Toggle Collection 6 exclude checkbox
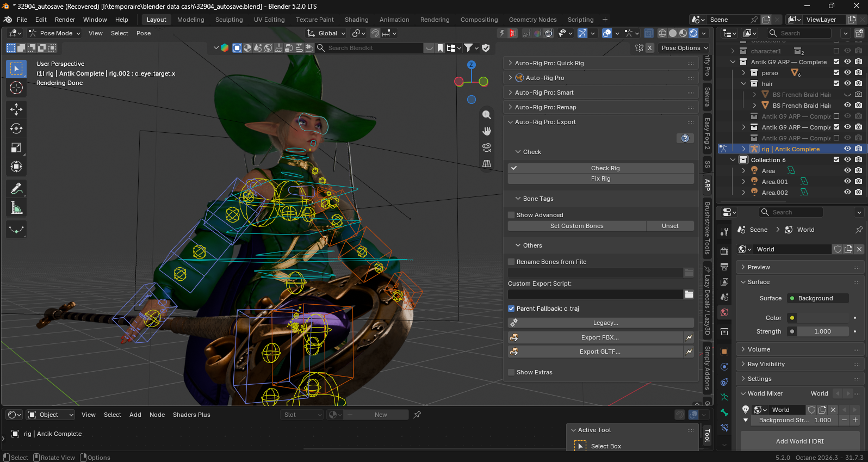 [x=836, y=159]
